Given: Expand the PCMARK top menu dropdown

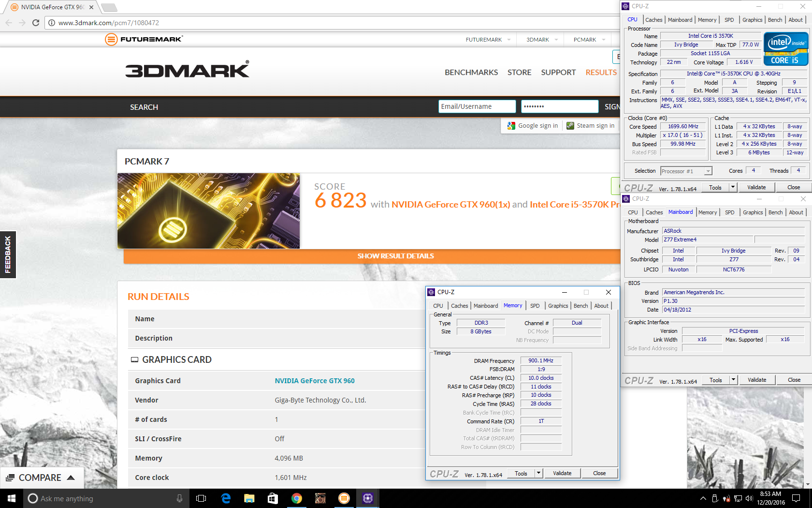Looking at the screenshot, I should [x=604, y=40].
